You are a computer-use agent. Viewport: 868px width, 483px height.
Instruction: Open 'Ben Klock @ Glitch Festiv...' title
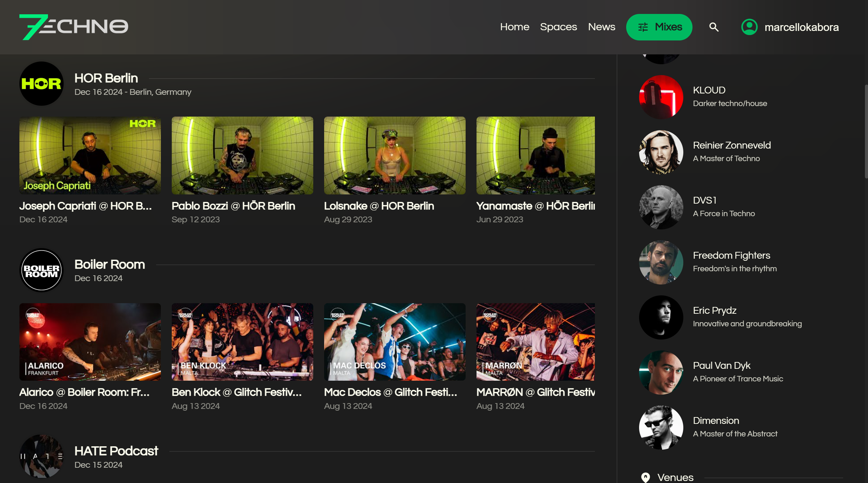coord(237,392)
